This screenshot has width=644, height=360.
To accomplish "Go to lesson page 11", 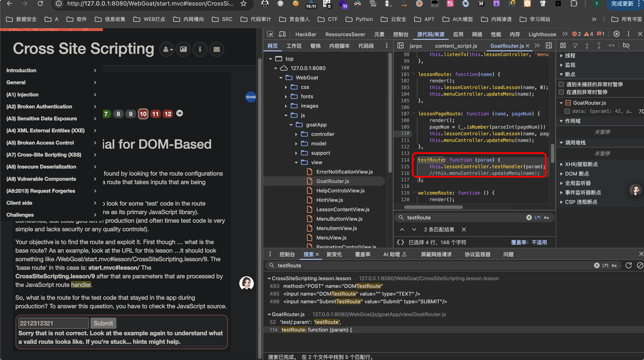I will click(x=155, y=114).
